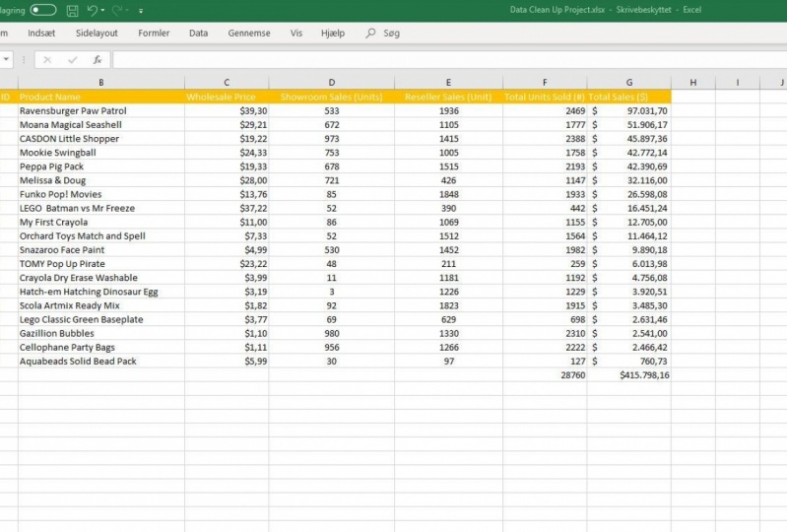Screen dimensions: 787x532
Task: Select the Crayola Dry Erase Washable cell
Action: point(101,278)
